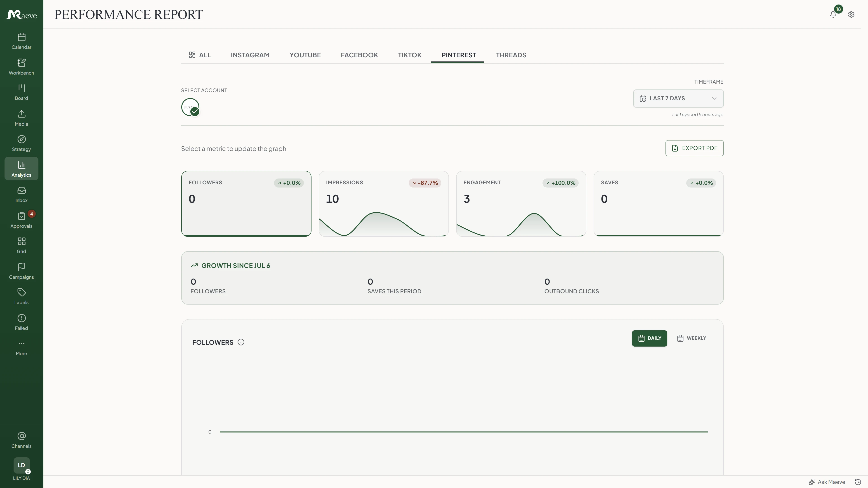Select the FOLLOWERS metric card
Image resolution: width=868 pixels, height=488 pixels.
pyautogui.click(x=246, y=204)
